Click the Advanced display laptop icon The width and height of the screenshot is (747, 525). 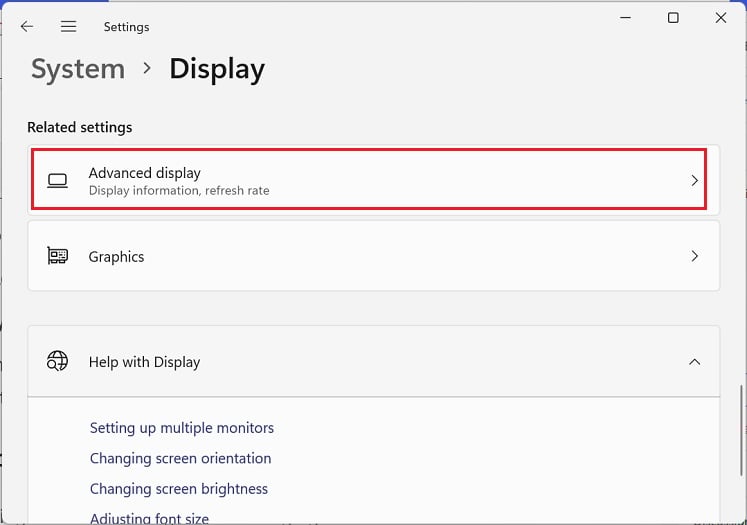[58, 181]
